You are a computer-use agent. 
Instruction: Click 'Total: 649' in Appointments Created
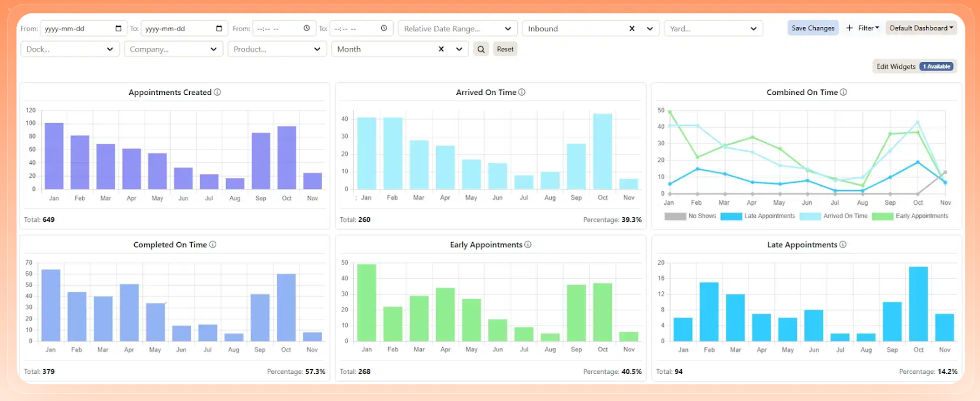coord(39,220)
